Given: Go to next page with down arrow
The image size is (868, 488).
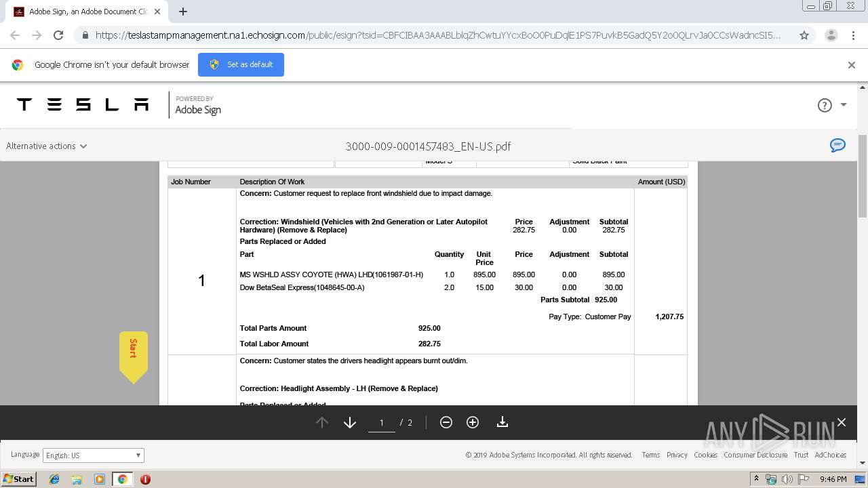Looking at the screenshot, I should point(350,422).
